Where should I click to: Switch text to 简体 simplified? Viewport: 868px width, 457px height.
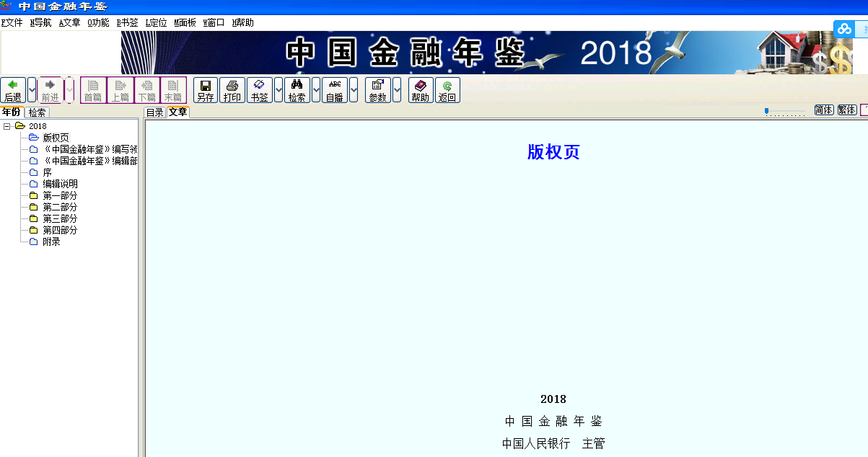(824, 110)
